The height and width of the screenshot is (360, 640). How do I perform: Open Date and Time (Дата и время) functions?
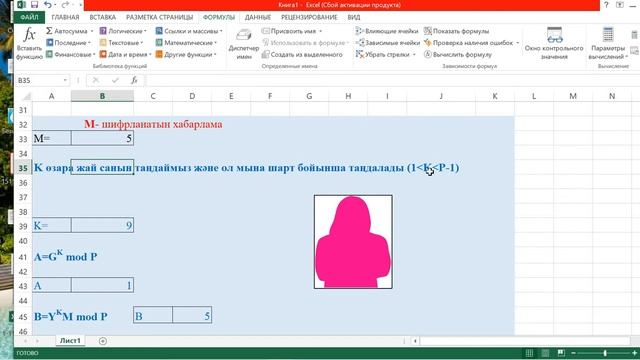(x=125, y=54)
